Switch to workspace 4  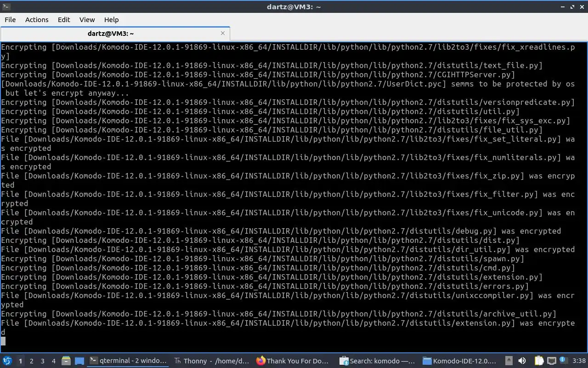coord(53,361)
